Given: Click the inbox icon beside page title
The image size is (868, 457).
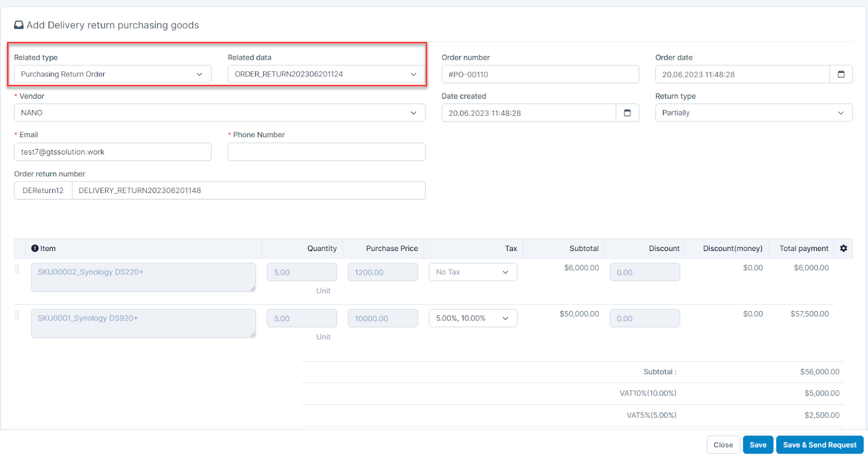Looking at the screenshot, I should 19,25.
